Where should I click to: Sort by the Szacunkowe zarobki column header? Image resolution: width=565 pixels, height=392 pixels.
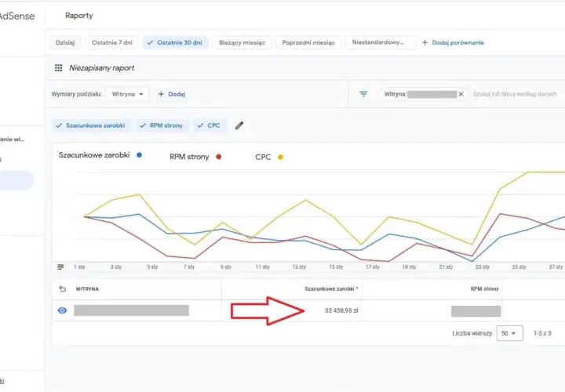coord(331,289)
